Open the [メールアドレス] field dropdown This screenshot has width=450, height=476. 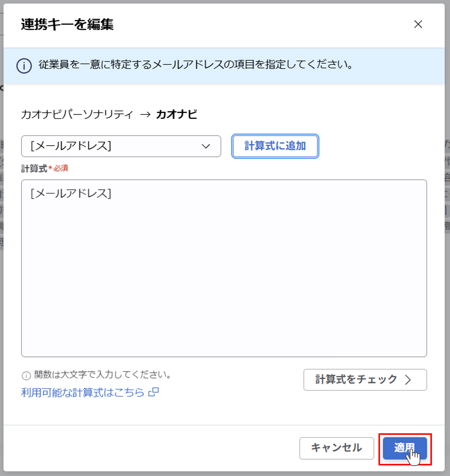point(121,146)
